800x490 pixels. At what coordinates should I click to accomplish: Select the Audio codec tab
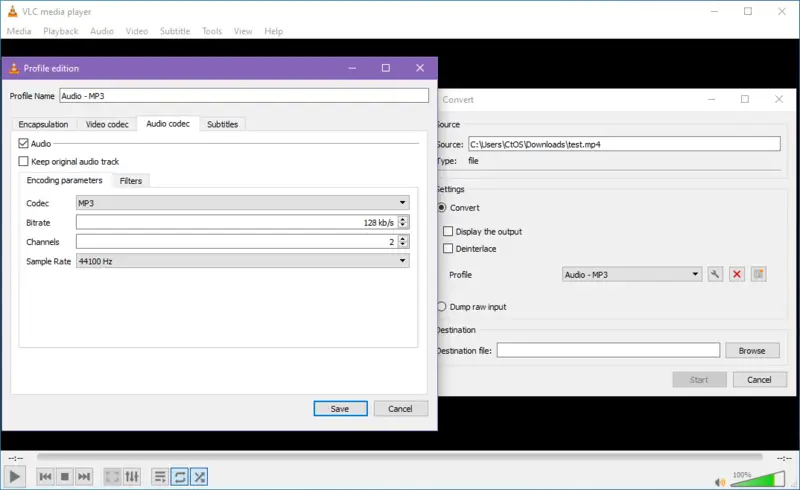point(168,124)
